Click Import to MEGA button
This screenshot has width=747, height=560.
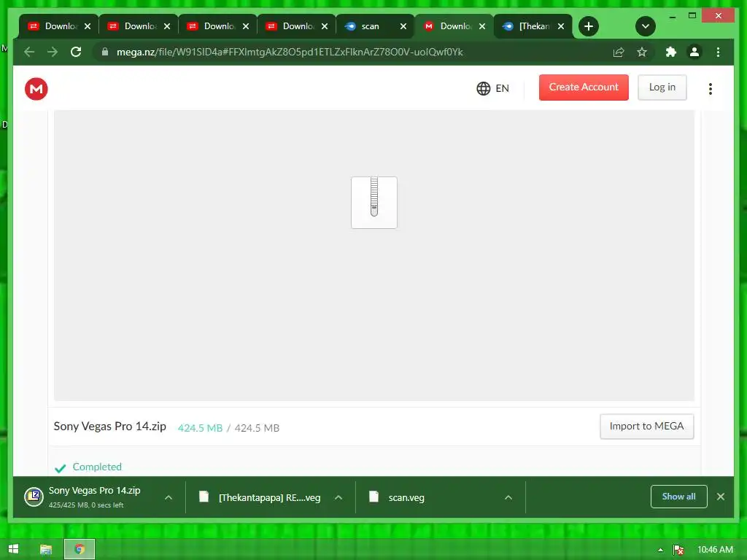pyautogui.click(x=646, y=426)
